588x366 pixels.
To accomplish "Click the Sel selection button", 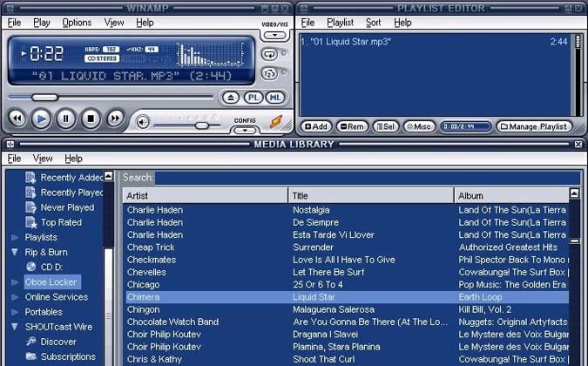I will click(386, 126).
